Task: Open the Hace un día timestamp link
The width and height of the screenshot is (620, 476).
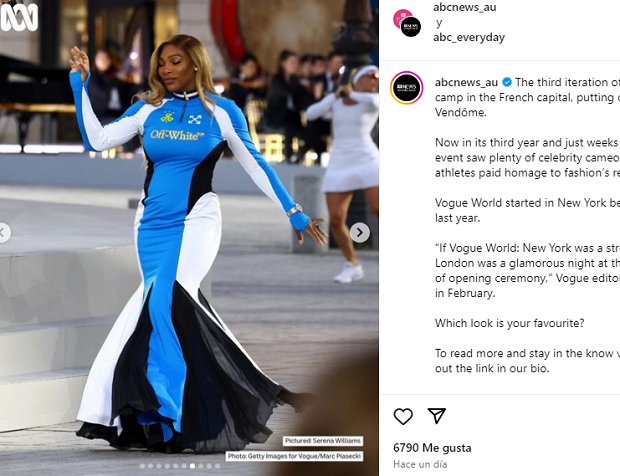Action: coord(420,464)
